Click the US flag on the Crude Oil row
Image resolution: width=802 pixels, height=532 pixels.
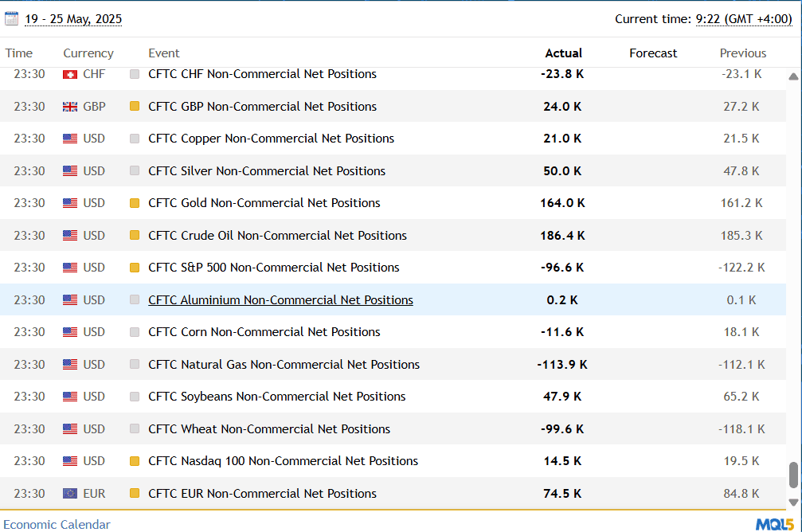[x=69, y=235]
